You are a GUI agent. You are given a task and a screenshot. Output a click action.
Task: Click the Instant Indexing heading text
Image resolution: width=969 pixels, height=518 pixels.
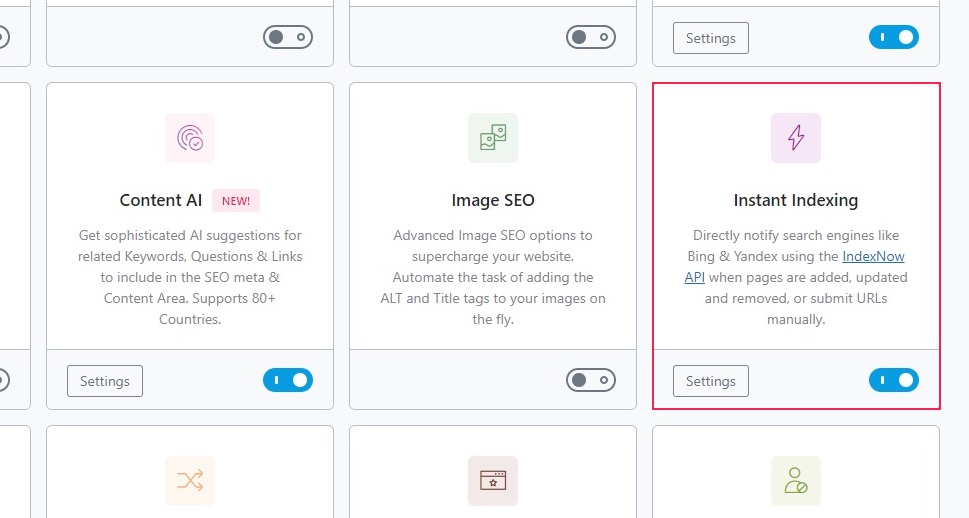point(796,200)
